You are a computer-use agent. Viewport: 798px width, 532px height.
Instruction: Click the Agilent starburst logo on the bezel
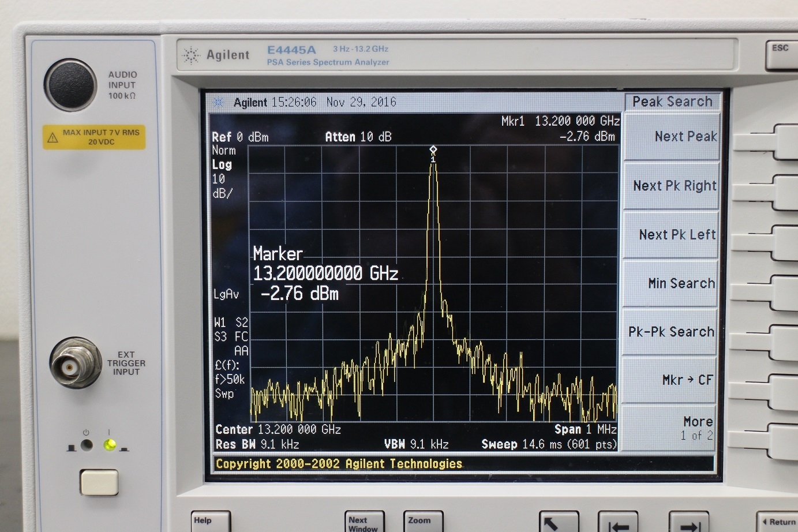click(190, 55)
